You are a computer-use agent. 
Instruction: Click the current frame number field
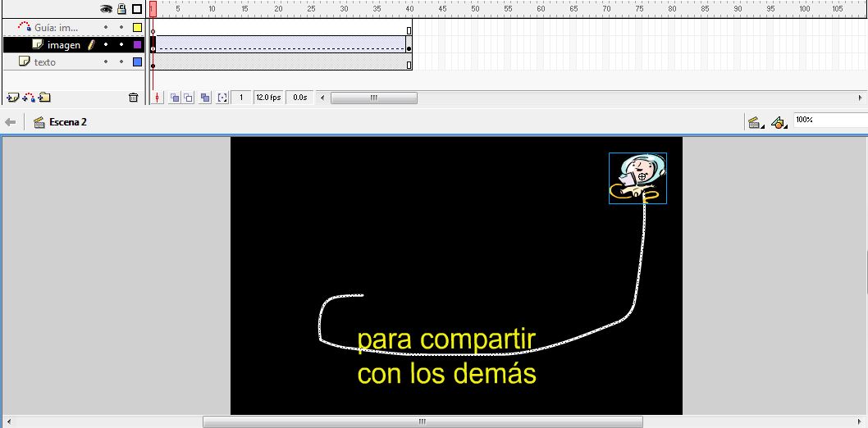pos(241,98)
